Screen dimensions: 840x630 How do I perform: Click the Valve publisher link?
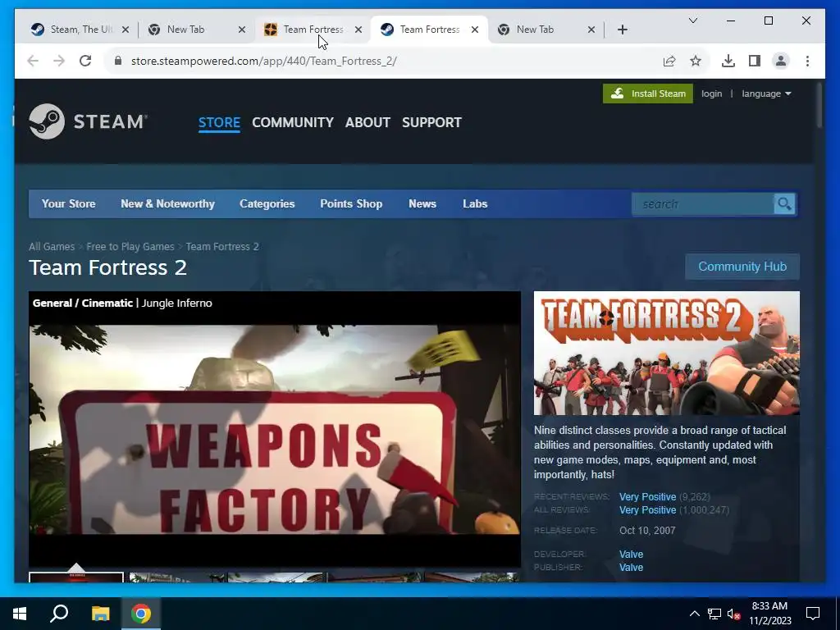[631, 568]
